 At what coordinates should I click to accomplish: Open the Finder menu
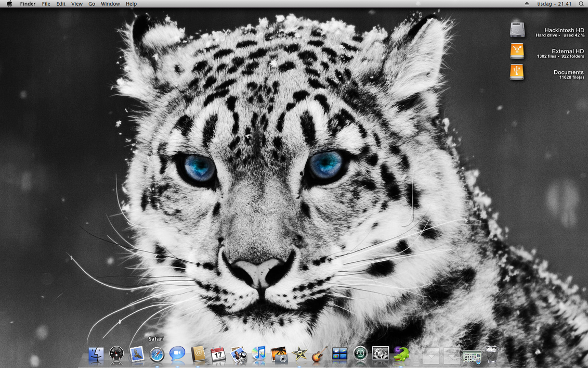point(28,4)
